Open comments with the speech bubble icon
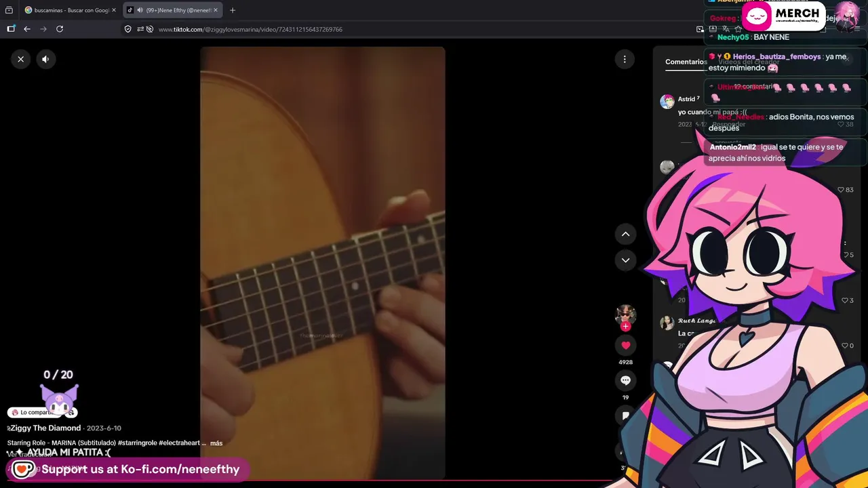 pyautogui.click(x=625, y=380)
